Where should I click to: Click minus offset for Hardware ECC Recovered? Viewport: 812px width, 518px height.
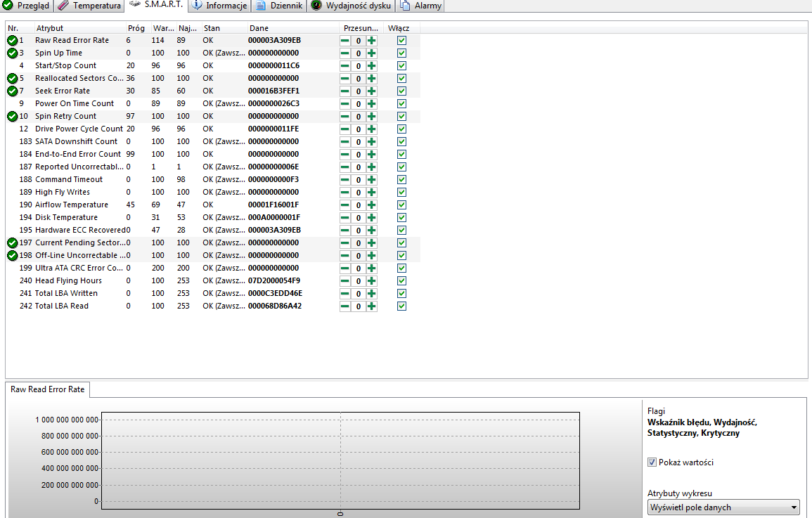[x=345, y=231]
